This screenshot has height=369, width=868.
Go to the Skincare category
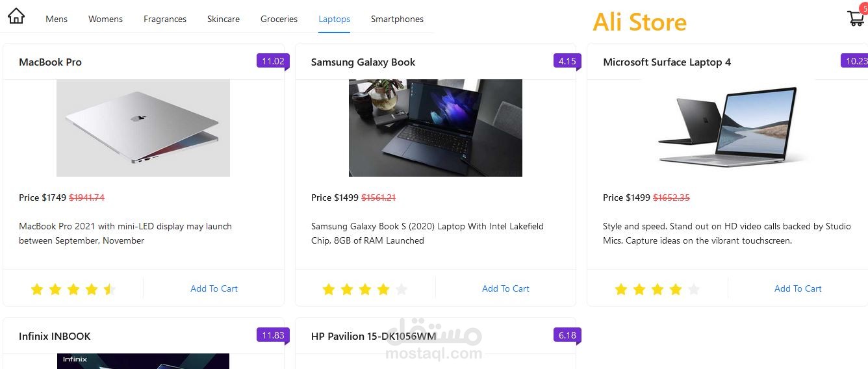coord(223,19)
